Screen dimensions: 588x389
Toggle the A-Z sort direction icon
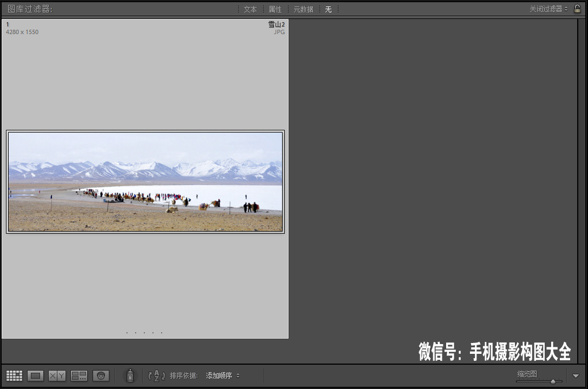coord(156,375)
